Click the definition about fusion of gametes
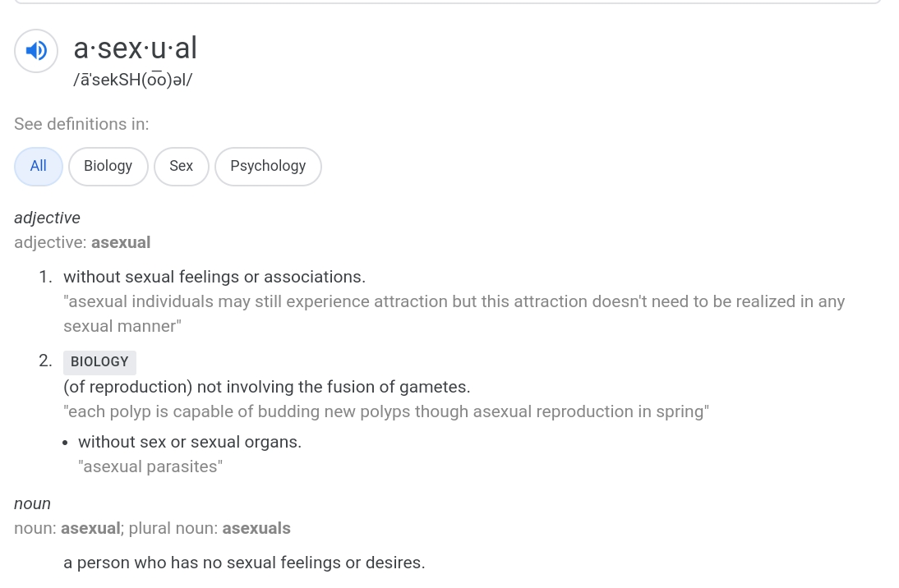This screenshot has width=899, height=588. pyautogui.click(x=267, y=387)
